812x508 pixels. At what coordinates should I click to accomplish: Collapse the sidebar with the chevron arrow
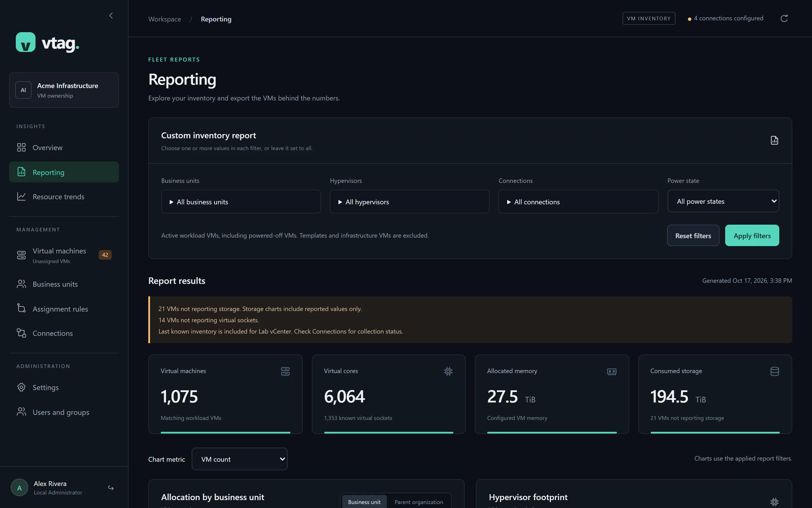(x=111, y=16)
